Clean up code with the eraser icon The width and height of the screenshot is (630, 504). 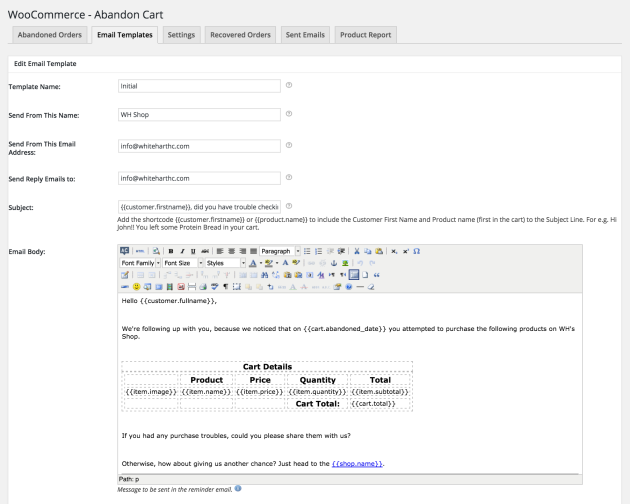371,287
